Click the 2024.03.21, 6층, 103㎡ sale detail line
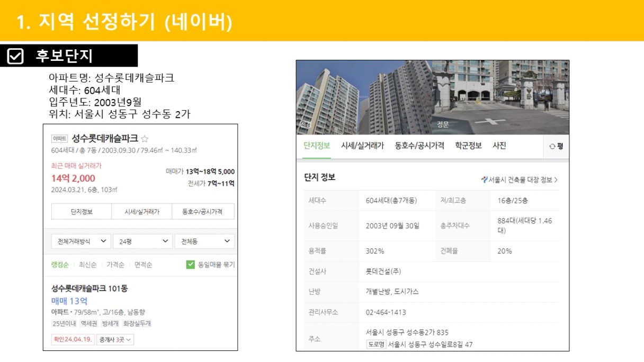The height and width of the screenshot is (362, 644). coord(84,189)
